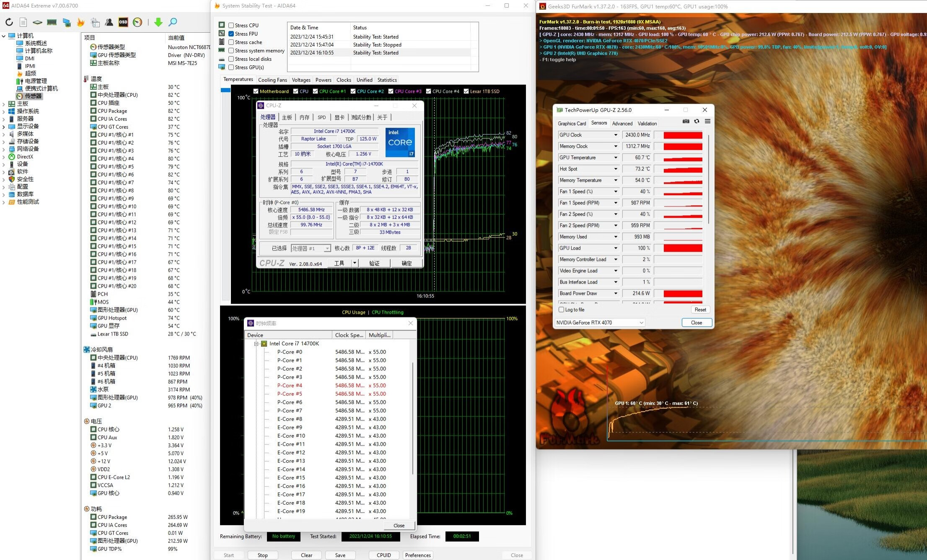Select the DirectX tree item
The image size is (927, 560).
21,157
